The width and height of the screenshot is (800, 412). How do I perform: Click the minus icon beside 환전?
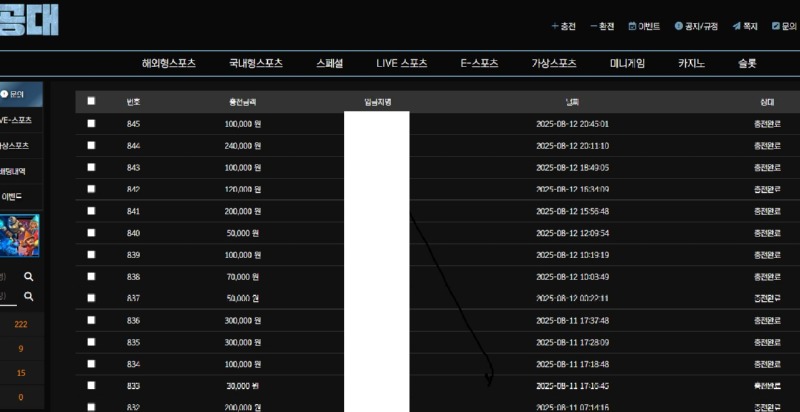point(593,27)
